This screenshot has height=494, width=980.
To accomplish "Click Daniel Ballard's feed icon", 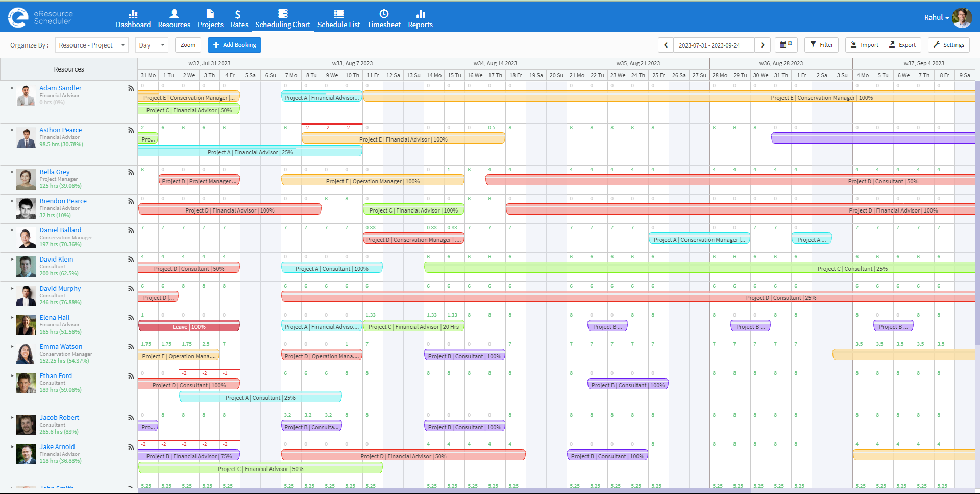I will (131, 230).
